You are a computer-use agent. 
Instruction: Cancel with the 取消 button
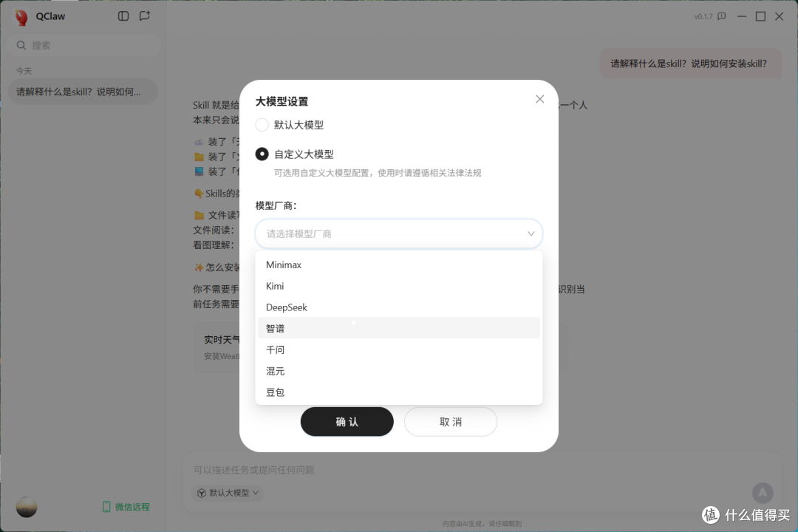coord(451,421)
